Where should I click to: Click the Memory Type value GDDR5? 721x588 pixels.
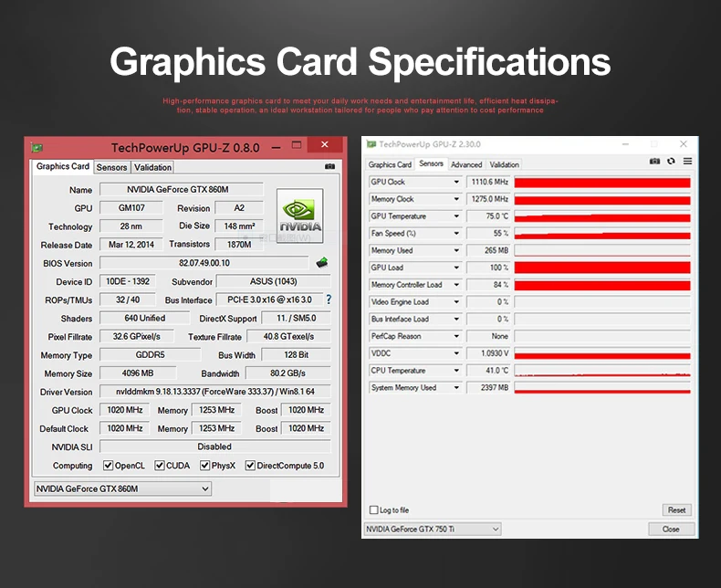151,355
